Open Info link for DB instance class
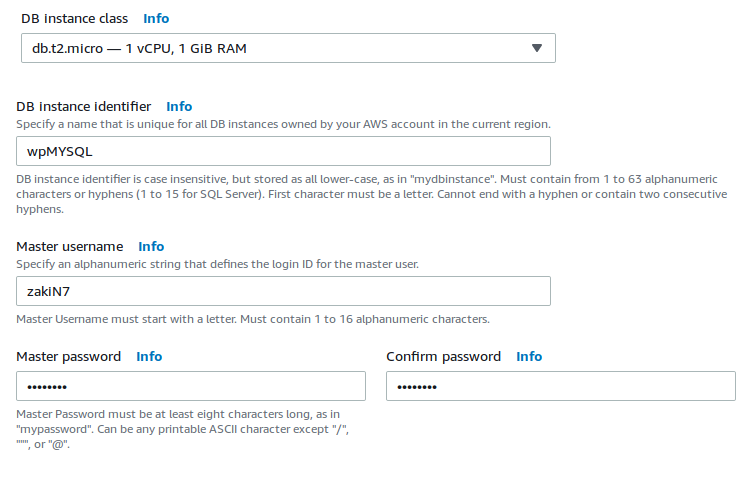Viewport: 748px width, 489px height. [156, 18]
